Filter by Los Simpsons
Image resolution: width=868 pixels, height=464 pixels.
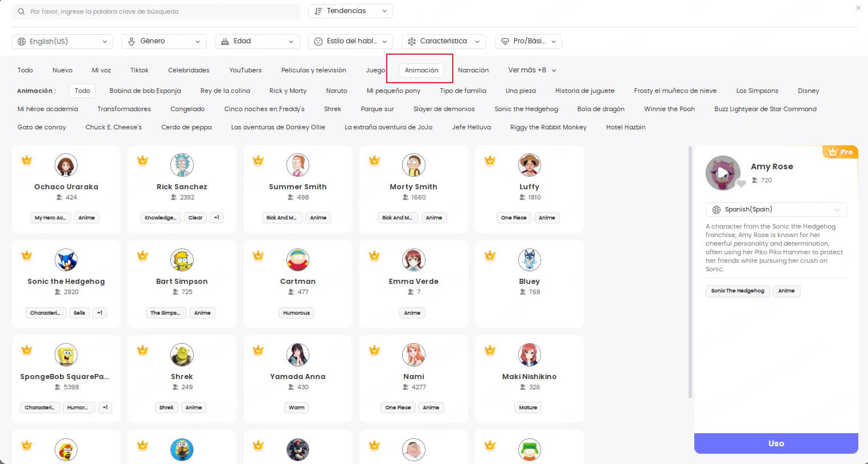click(x=757, y=91)
